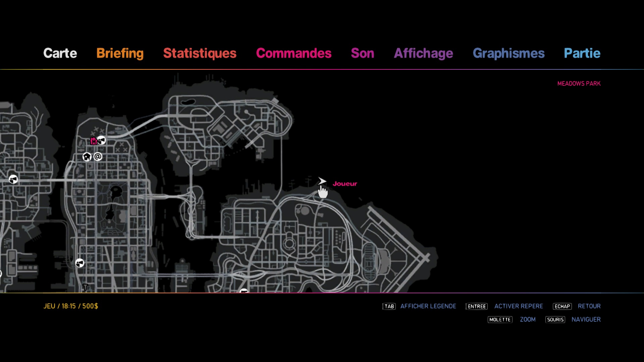
Task: Click the JEU / 18:15 / 500$ status text
Action: [71, 306]
